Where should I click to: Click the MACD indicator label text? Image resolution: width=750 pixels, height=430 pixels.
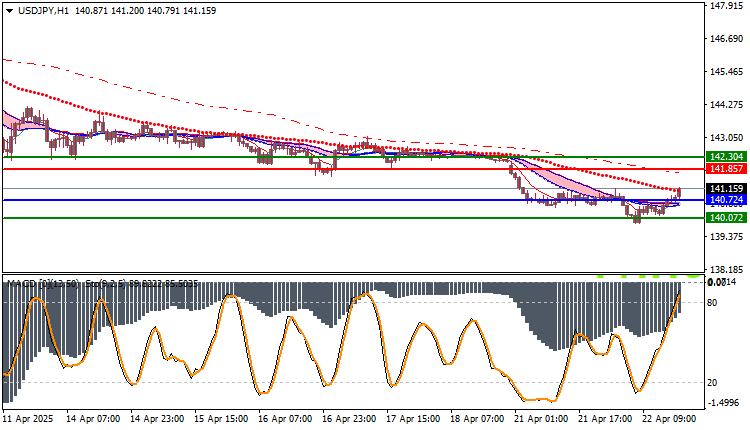(43, 284)
